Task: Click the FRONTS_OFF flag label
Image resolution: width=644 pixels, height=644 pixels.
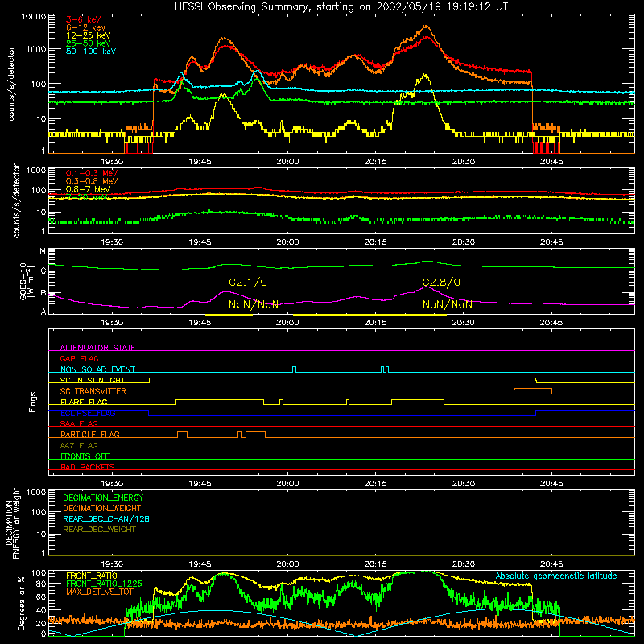Action: [85, 456]
